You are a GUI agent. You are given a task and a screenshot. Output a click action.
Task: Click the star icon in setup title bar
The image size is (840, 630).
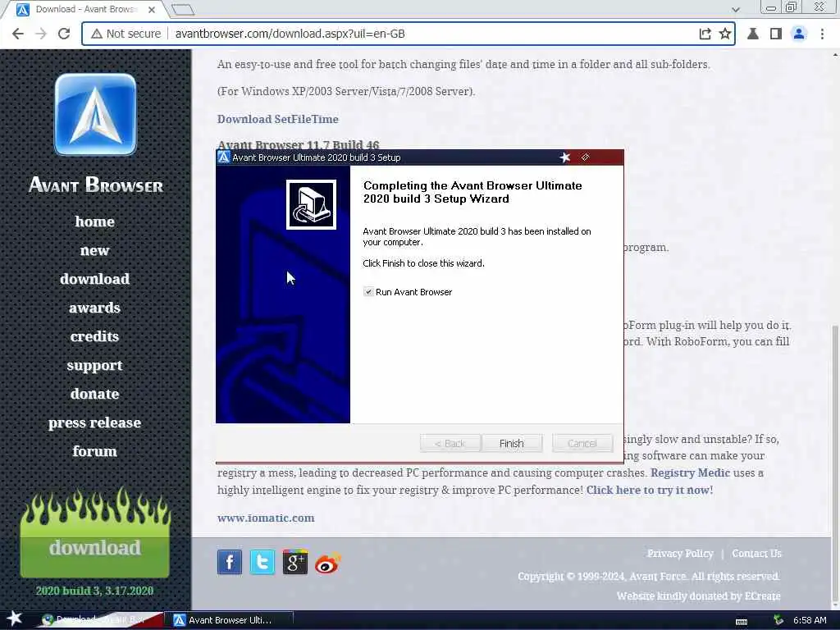pyautogui.click(x=564, y=157)
